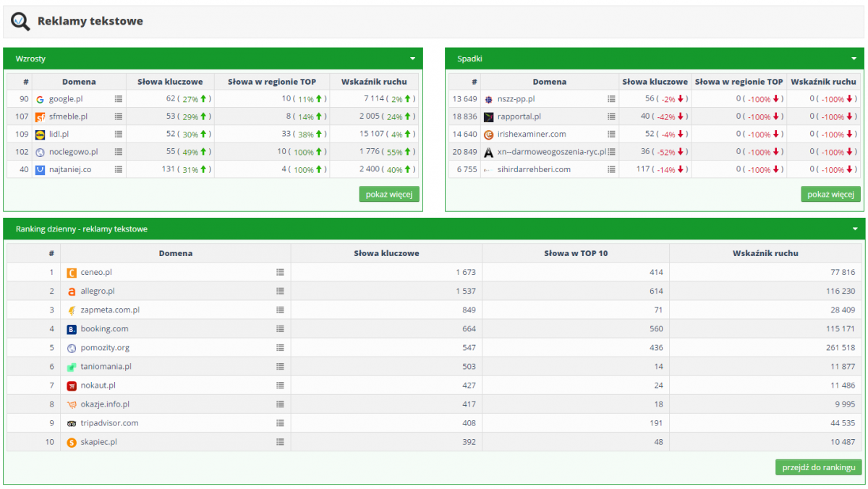This screenshot has width=868, height=489.
Task: Click the magnifier icon beside Reklamy tekstowe
Action: pyautogui.click(x=20, y=22)
